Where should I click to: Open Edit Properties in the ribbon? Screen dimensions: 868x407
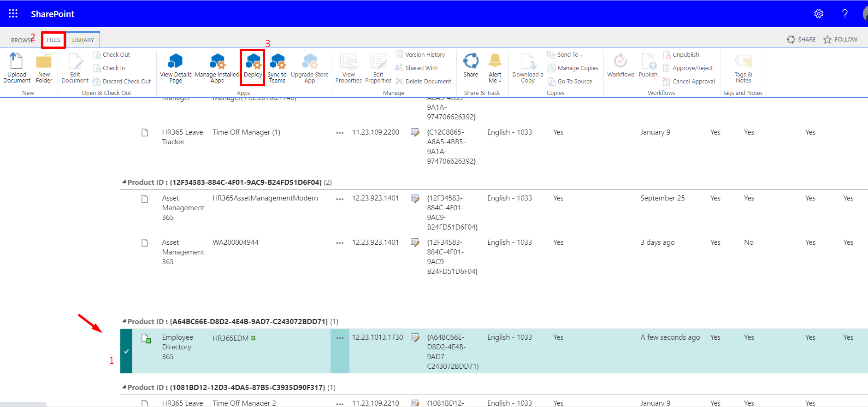pos(378,68)
